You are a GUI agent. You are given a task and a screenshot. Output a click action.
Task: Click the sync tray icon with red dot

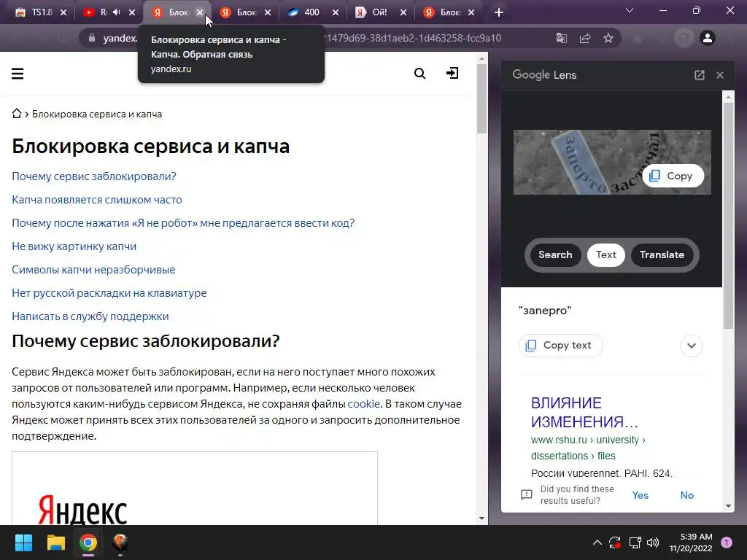[615, 542]
